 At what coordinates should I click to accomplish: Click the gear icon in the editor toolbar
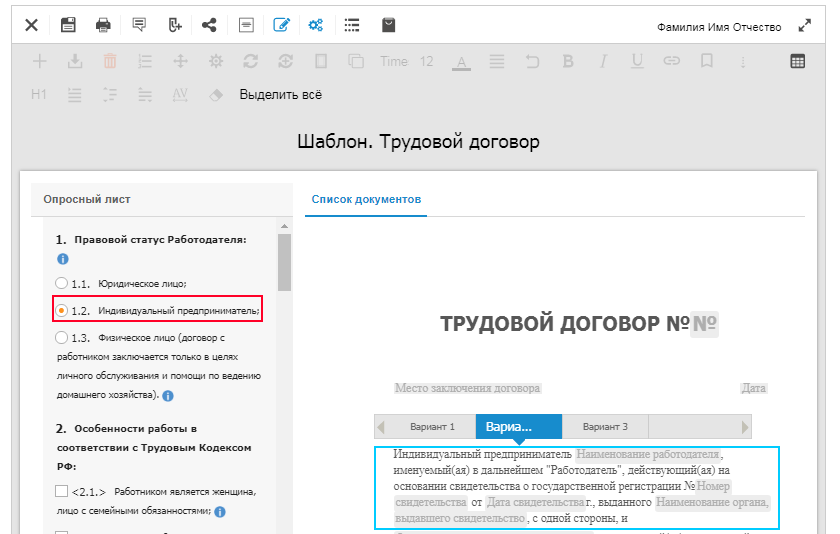click(x=216, y=61)
